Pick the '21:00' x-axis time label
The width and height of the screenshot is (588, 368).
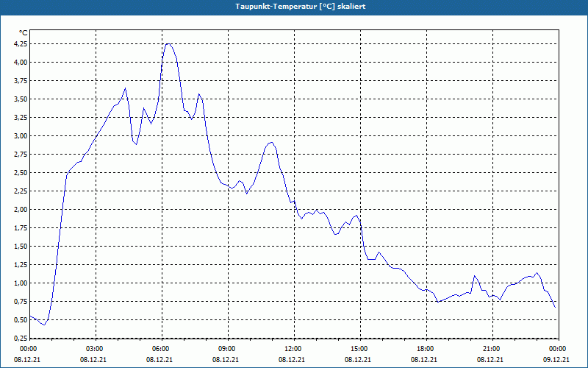tap(491, 349)
